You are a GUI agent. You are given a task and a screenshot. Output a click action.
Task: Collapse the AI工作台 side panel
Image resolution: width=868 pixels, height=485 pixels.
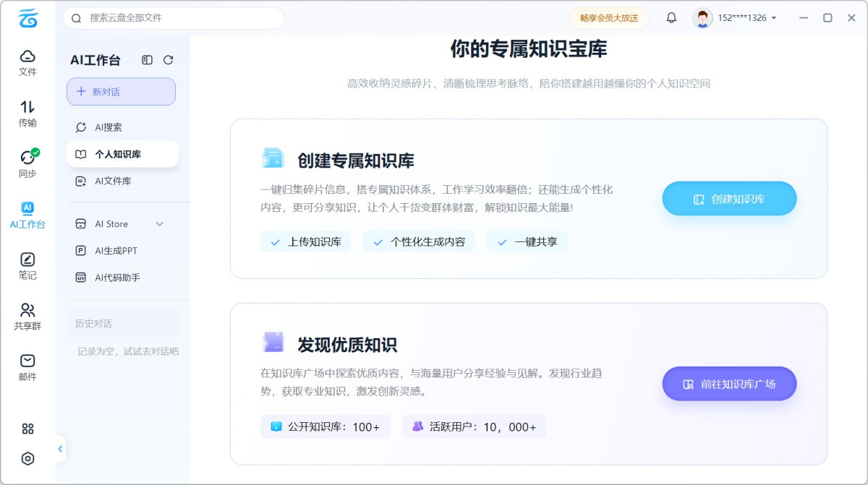[x=147, y=60]
